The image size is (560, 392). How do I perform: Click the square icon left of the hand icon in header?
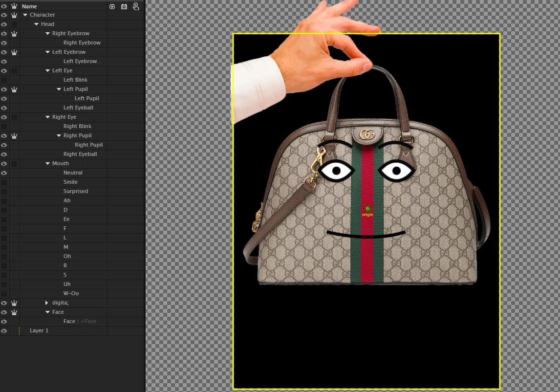coord(124,6)
